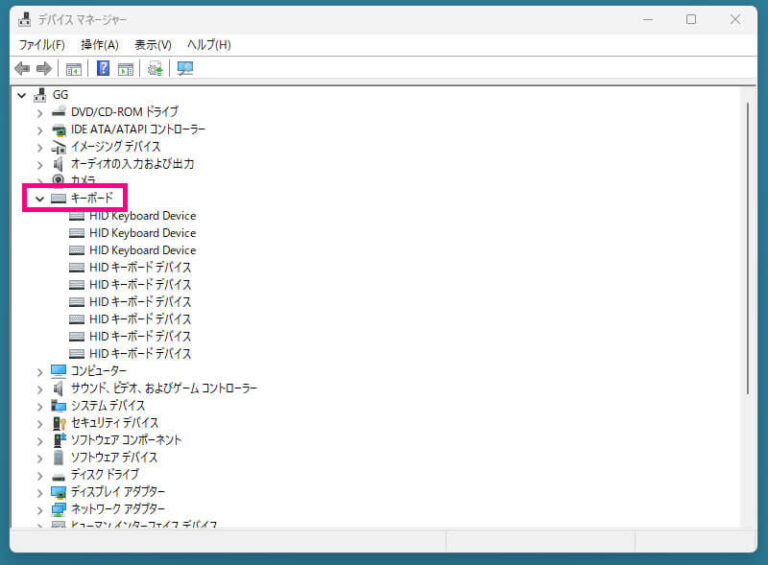Viewport: 768px width, 565px height.
Task: Click the ディスプレイ アダプター icon
Action: click(59, 492)
